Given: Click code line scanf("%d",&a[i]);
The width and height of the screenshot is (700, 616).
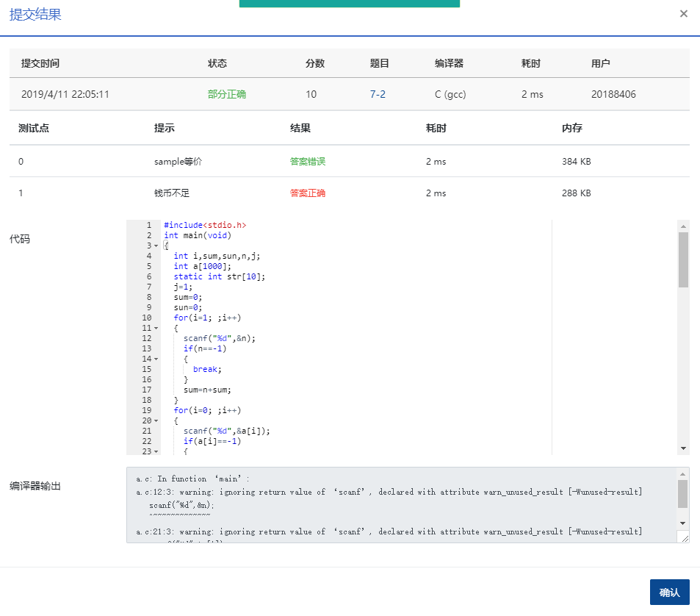Looking at the screenshot, I should pyautogui.click(x=227, y=431).
